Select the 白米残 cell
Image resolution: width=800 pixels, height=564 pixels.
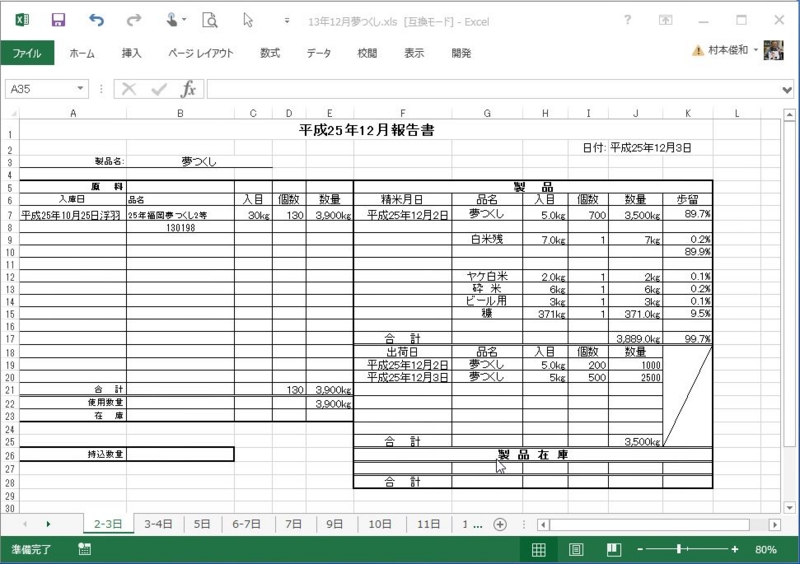tap(487, 239)
